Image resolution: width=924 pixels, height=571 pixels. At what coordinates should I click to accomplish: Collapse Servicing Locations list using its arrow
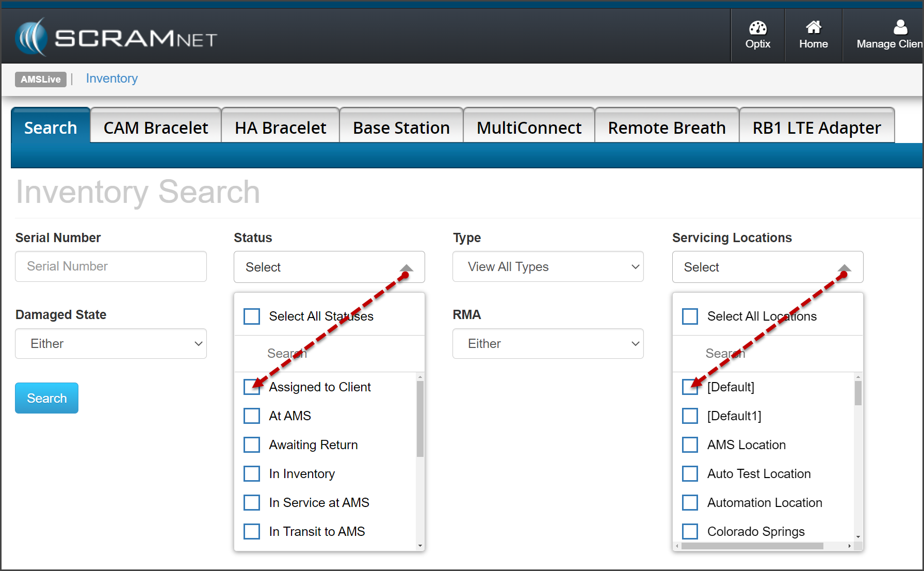pos(845,267)
